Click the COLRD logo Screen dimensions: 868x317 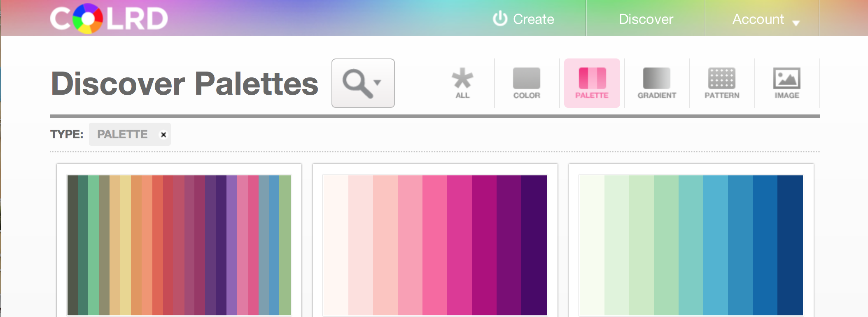pos(109,19)
